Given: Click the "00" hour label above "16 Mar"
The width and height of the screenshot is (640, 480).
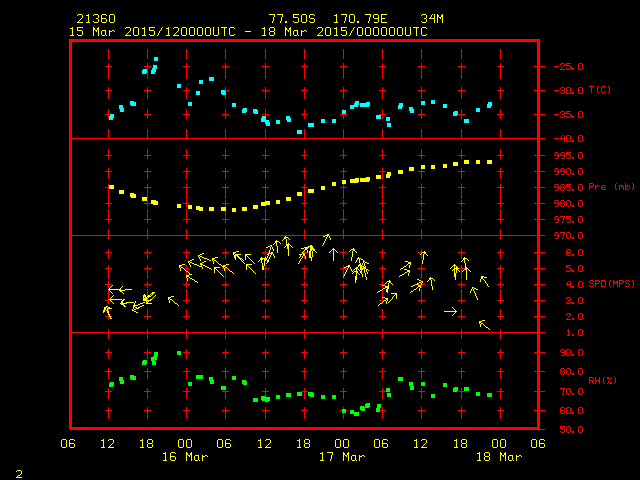Looking at the screenshot, I should [185, 444].
